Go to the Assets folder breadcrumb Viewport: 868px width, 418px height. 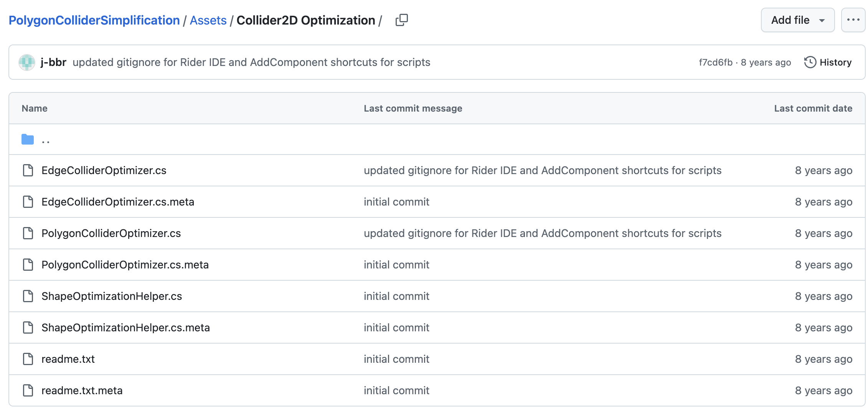[x=208, y=20]
